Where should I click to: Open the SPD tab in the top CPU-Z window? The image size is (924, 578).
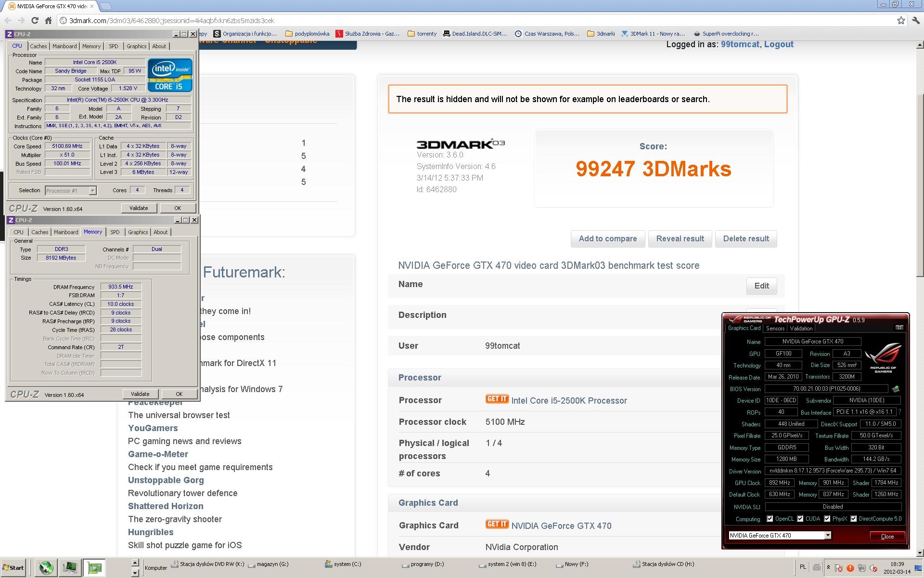(x=114, y=46)
